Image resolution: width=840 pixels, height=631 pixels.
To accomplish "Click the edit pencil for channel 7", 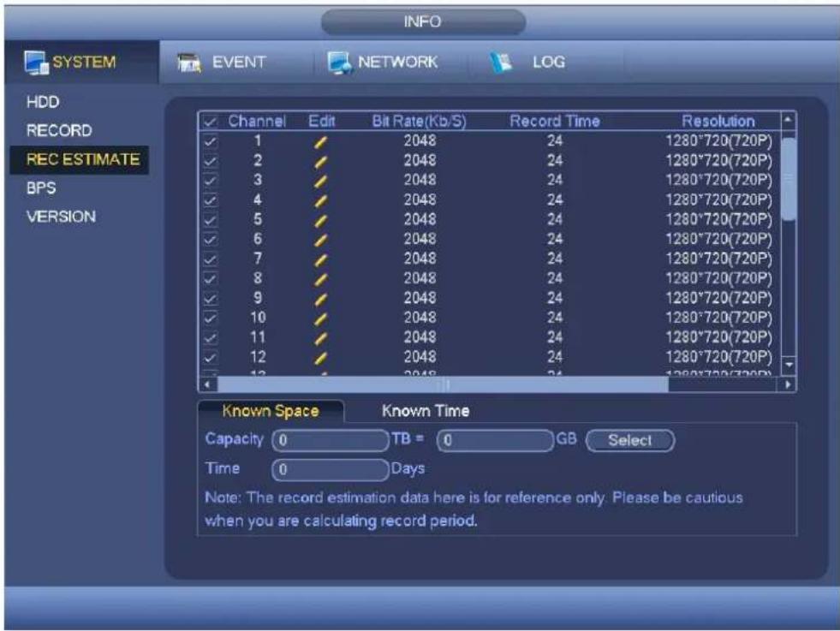I will pyautogui.click(x=320, y=260).
